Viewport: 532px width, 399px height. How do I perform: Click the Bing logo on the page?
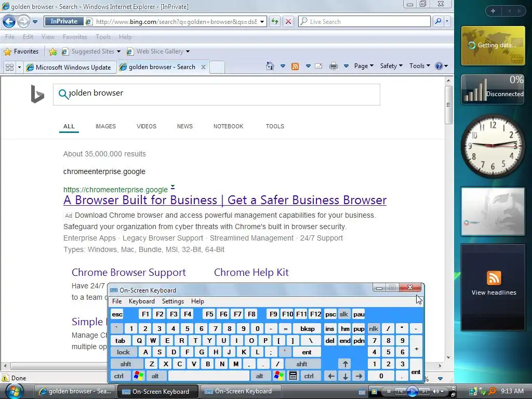coord(37,94)
